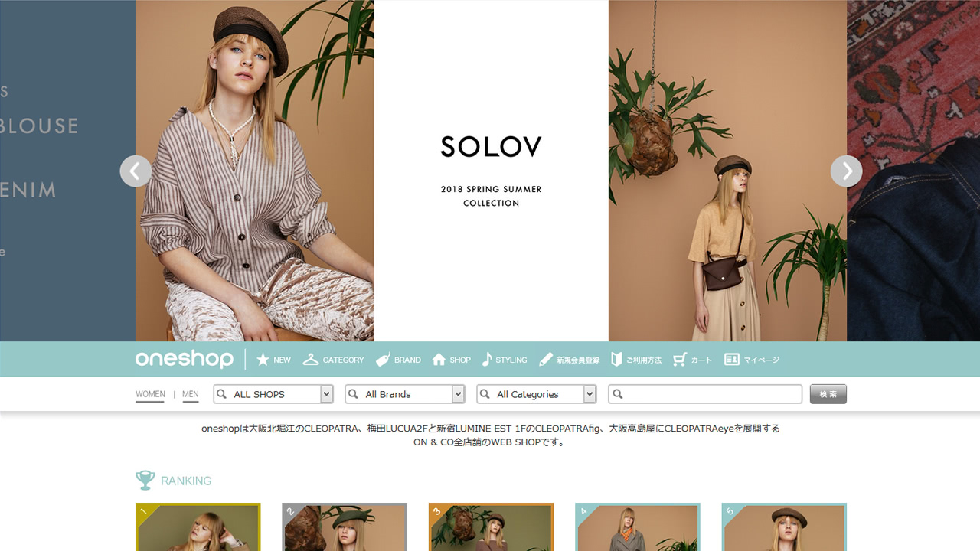Viewport: 980px width, 551px height.
Task: Click the grey search submit button
Action: click(x=828, y=394)
